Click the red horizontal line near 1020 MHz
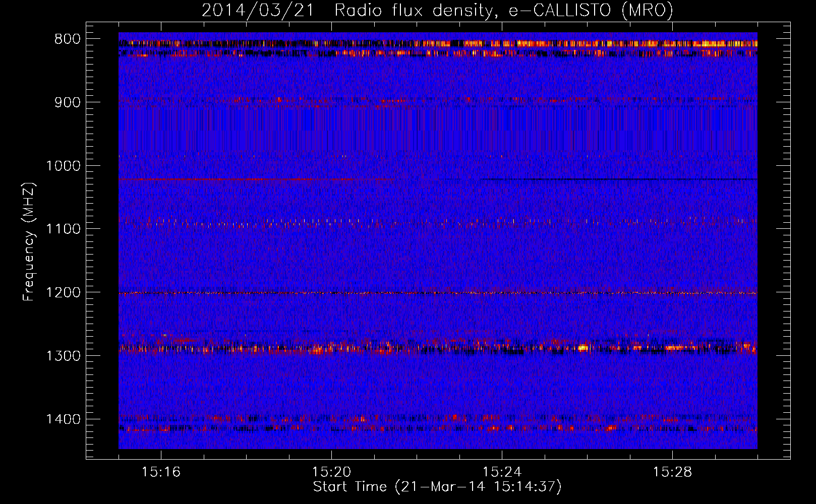 coord(257,179)
